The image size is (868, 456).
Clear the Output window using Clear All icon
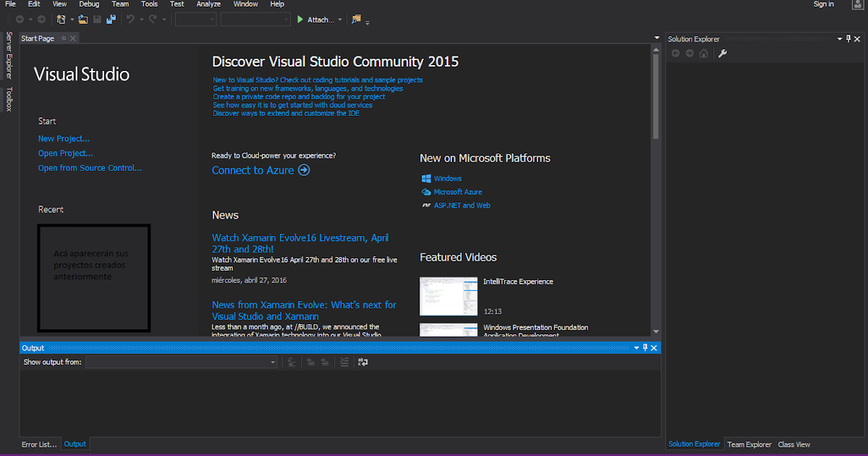344,362
